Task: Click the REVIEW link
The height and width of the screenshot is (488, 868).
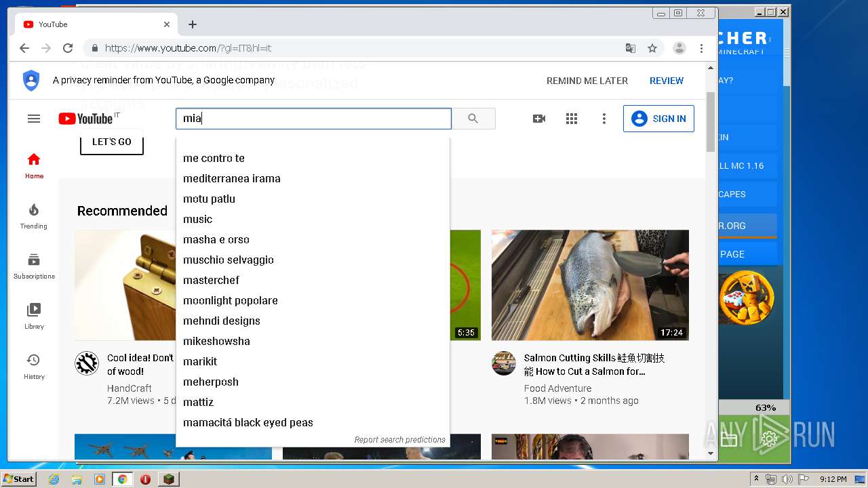Action: pos(667,81)
